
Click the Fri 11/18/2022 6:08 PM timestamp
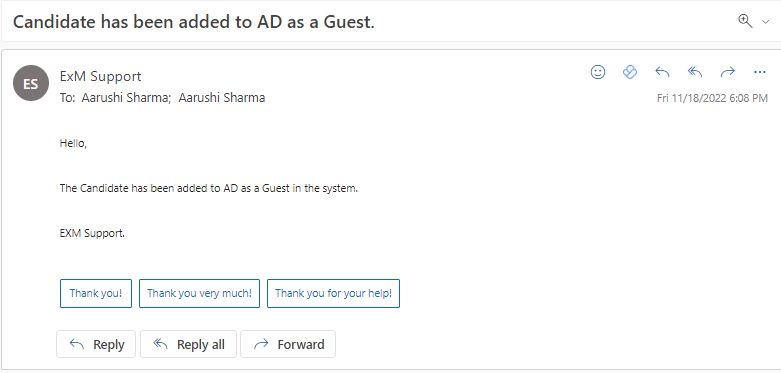click(x=712, y=98)
